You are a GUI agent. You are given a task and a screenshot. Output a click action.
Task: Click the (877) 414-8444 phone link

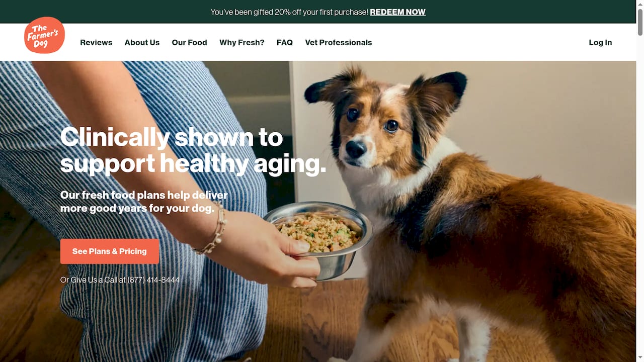(153, 280)
